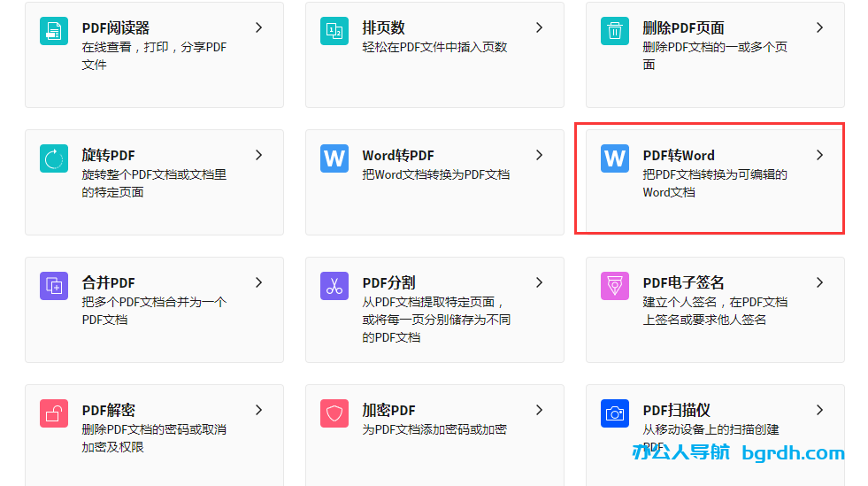Open 加密PDF via its chevron arrow

coord(540,410)
